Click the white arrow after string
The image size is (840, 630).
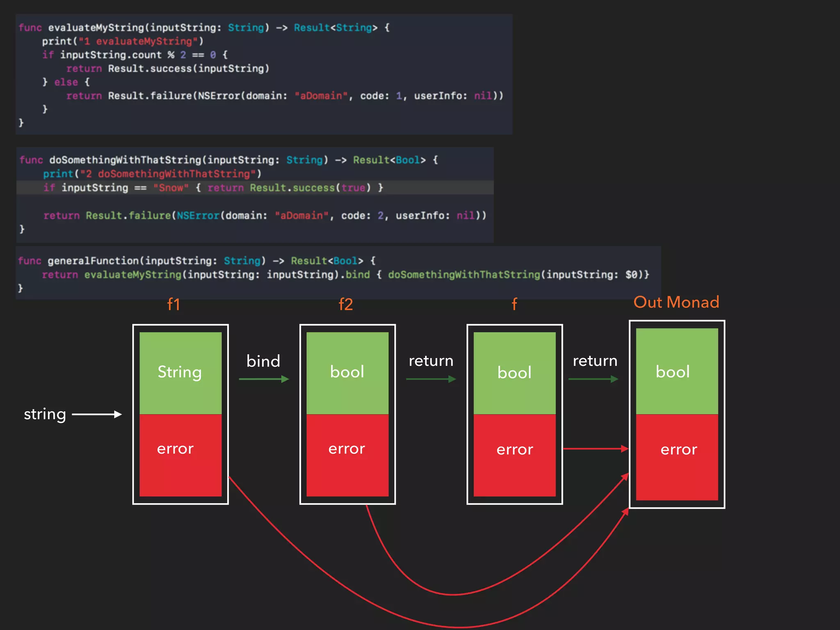point(97,414)
